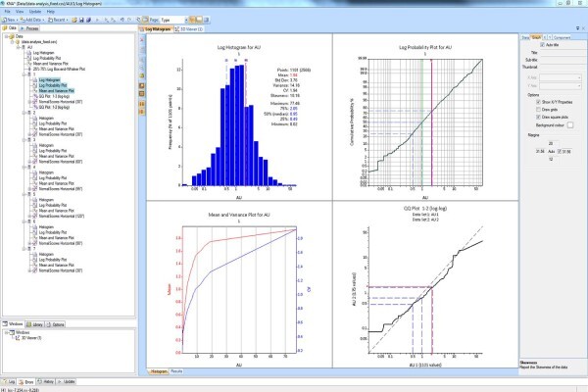Image resolution: width=588 pixels, height=392 pixels.
Task: Collapse domain 5 node in the tree
Action: coord(24,194)
